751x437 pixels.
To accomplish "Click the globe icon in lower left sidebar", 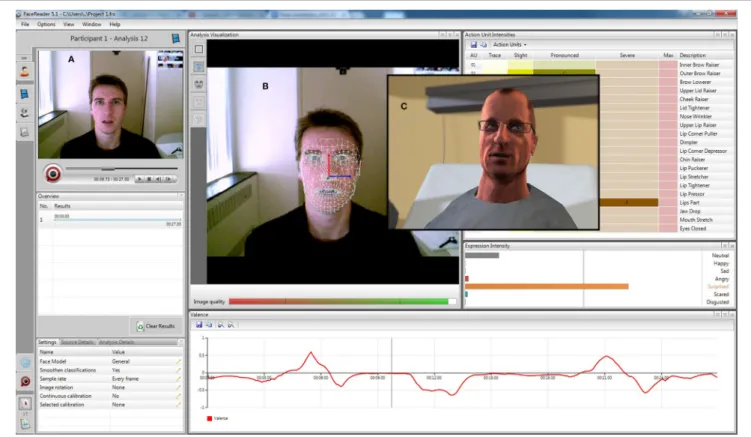I will coord(25,363).
